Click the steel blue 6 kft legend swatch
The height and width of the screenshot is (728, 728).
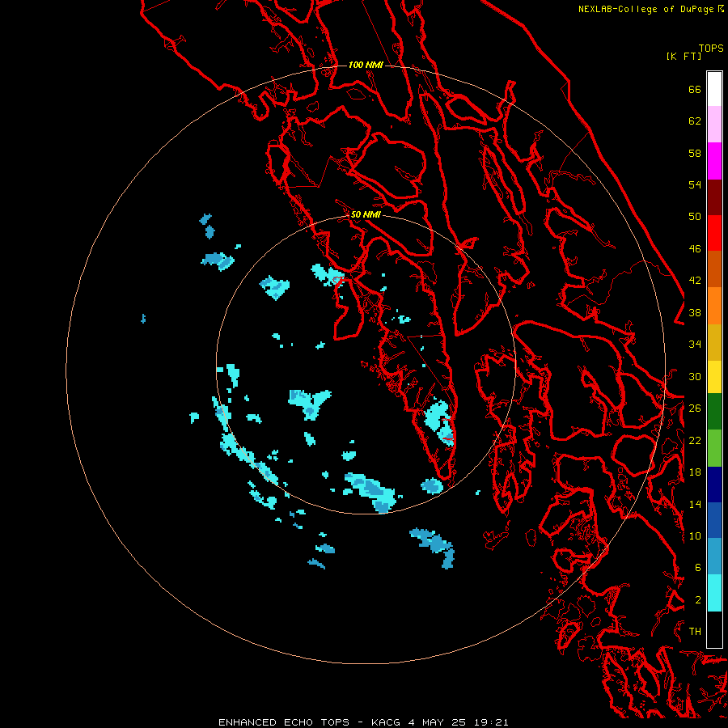714,557
